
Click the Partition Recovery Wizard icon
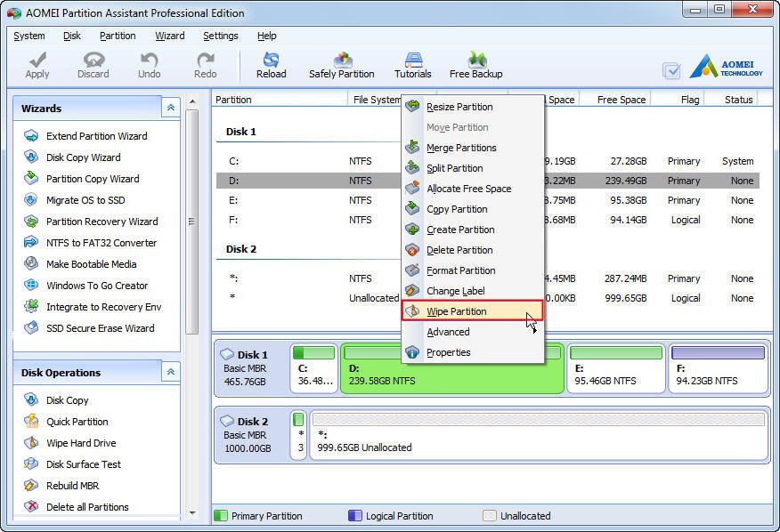point(31,222)
